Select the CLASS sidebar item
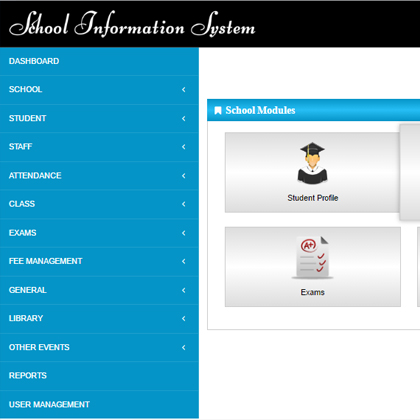 coord(99,204)
